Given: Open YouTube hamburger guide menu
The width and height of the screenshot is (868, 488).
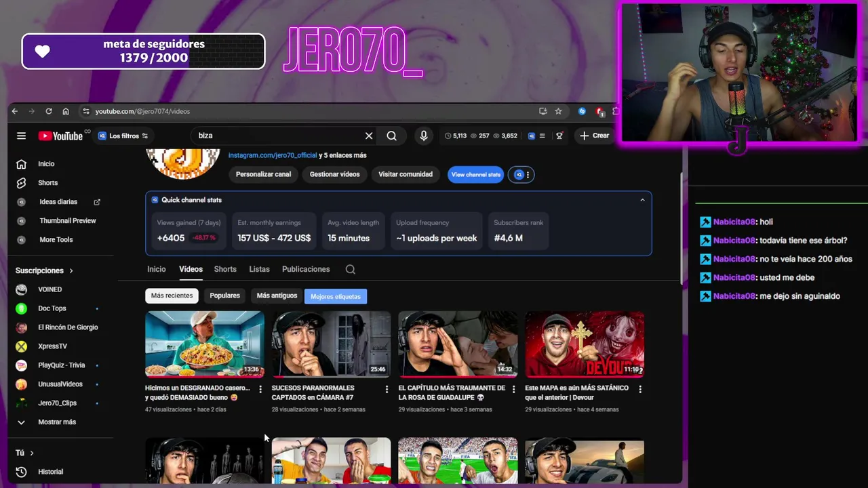Looking at the screenshot, I should [x=21, y=136].
